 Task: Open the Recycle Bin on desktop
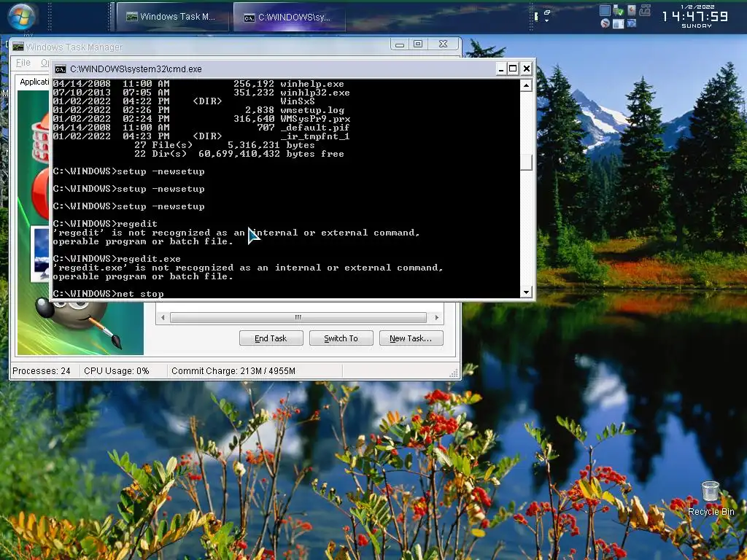[x=711, y=499]
